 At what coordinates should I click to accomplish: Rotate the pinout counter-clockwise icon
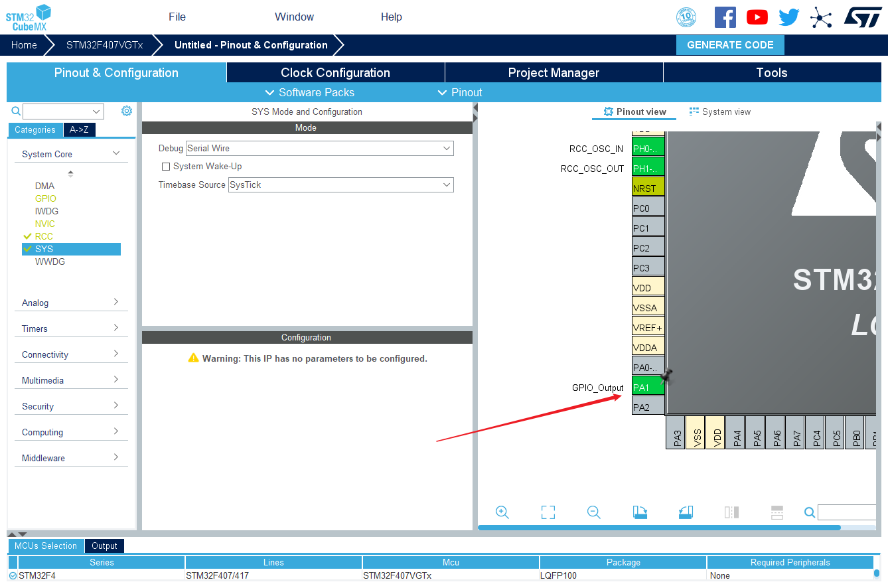pos(686,512)
